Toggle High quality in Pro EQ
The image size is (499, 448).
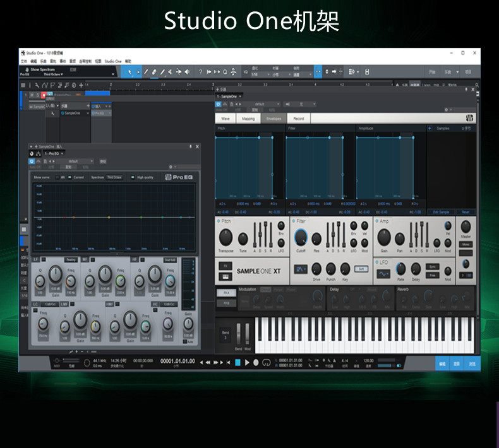click(x=133, y=177)
